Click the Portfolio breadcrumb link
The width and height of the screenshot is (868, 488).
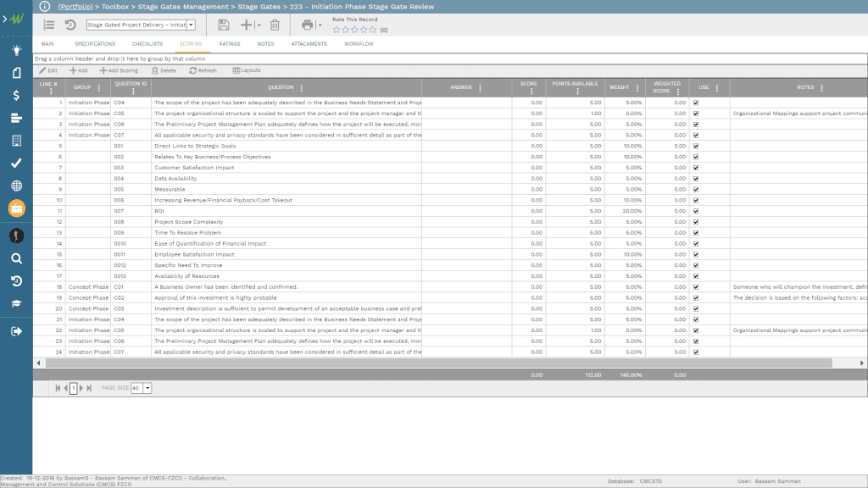75,7
